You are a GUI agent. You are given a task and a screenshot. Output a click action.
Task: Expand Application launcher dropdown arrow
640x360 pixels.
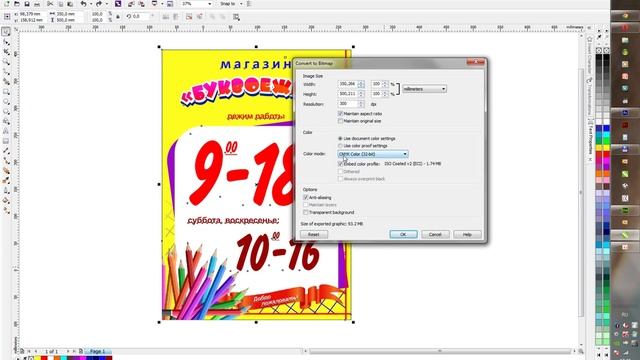click(161, 4)
